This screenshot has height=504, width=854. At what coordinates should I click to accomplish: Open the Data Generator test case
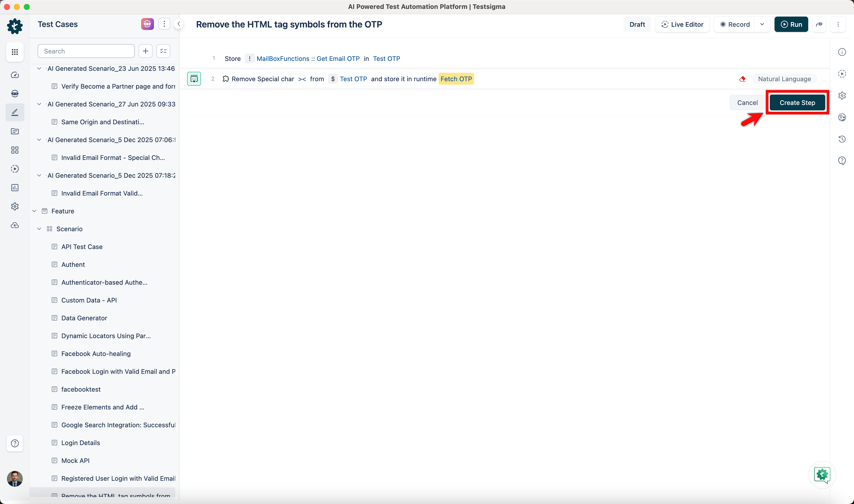coord(84,318)
